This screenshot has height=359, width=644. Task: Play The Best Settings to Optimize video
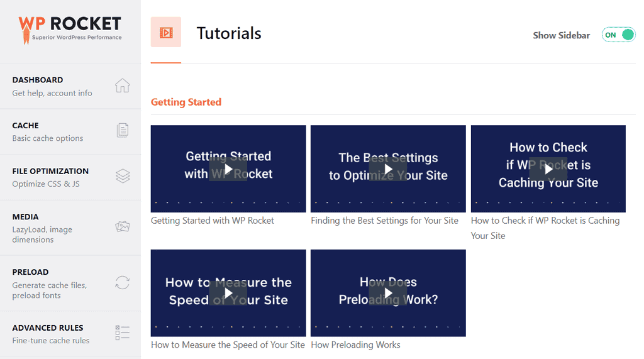coord(388,169)
